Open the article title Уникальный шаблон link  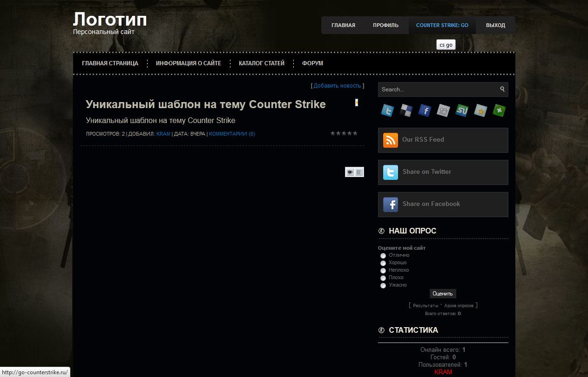tap(206, 104)
